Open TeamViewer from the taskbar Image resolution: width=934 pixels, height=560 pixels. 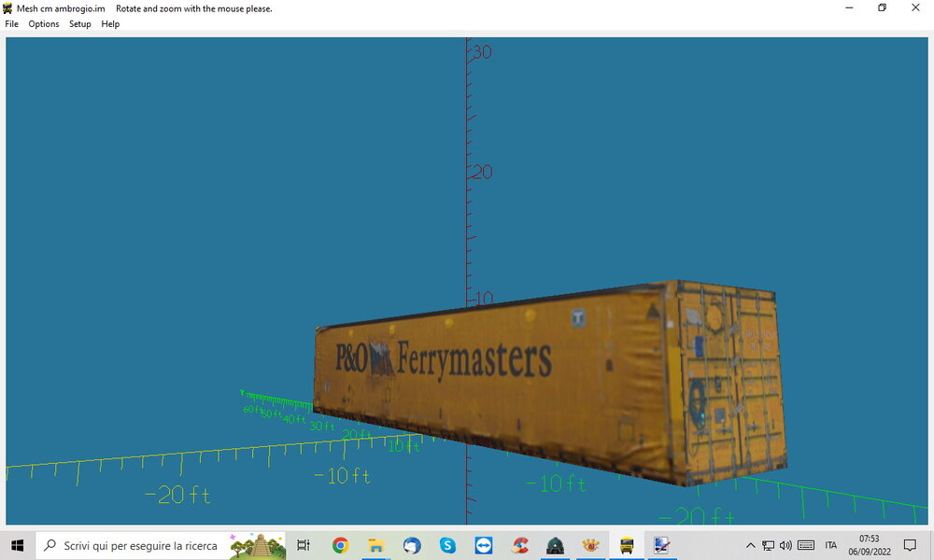pos(484,545)
